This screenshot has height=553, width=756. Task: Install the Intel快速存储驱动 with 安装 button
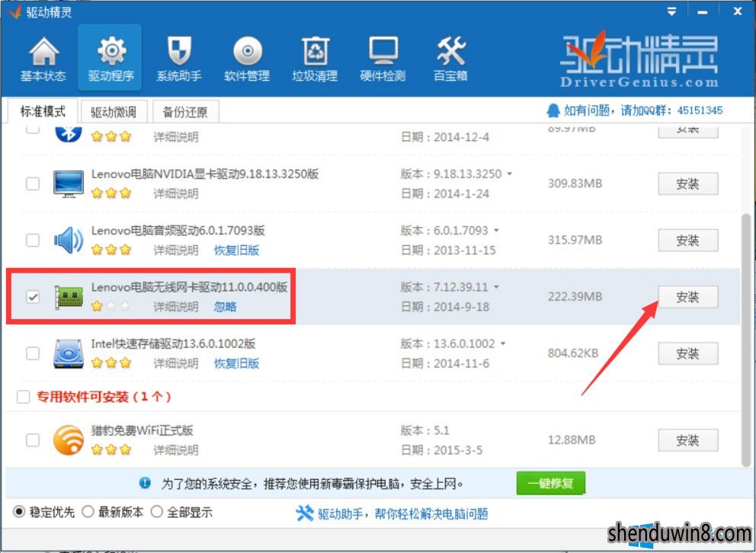687,353
